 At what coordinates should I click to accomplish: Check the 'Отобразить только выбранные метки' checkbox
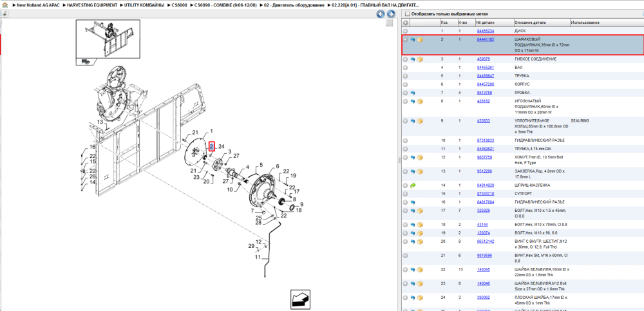point(408,14)
